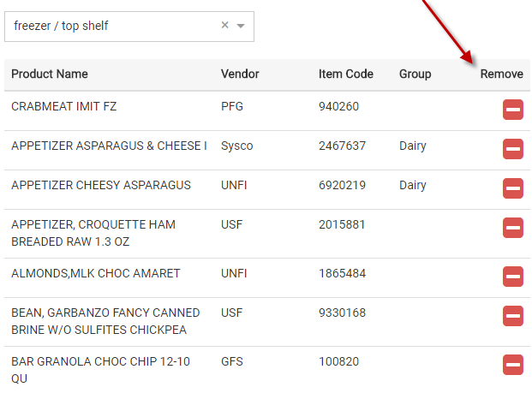
Task: Remove the CROQUETTE HAM BREADED item
Action: pos(512,228)
